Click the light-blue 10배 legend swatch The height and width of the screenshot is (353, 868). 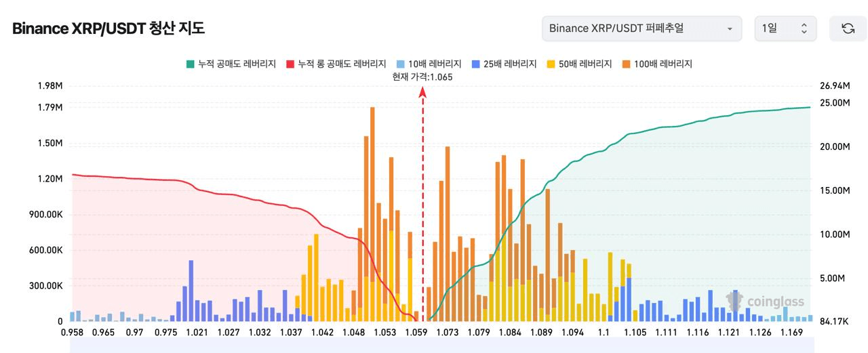[x=400, y=64]
